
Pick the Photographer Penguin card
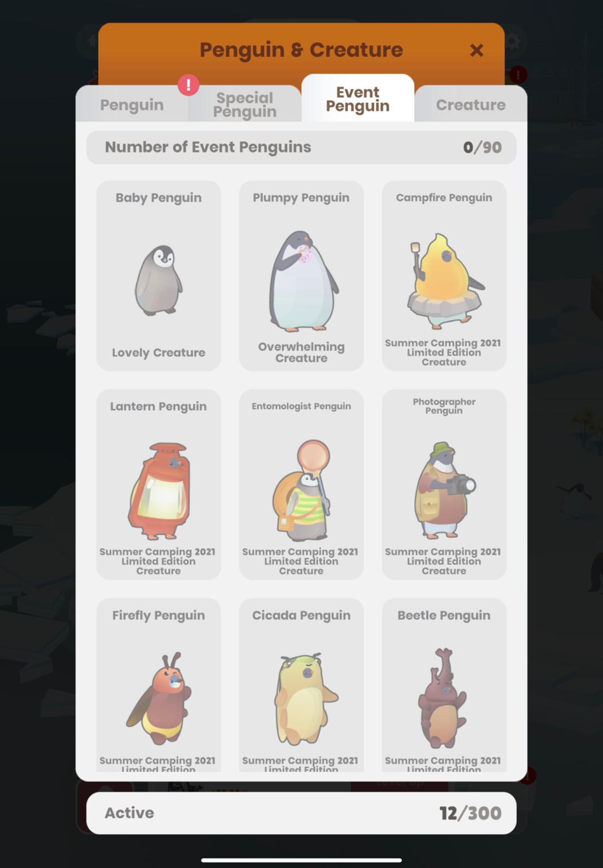[444, 484]
